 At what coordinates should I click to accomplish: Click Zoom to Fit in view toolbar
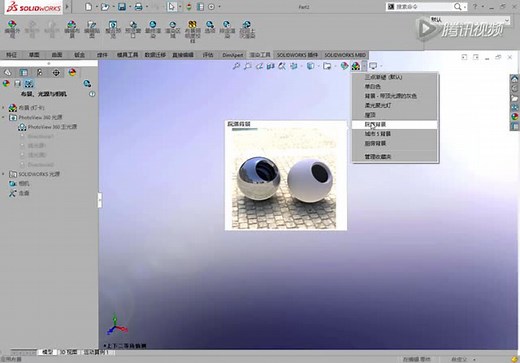point(236,66)
